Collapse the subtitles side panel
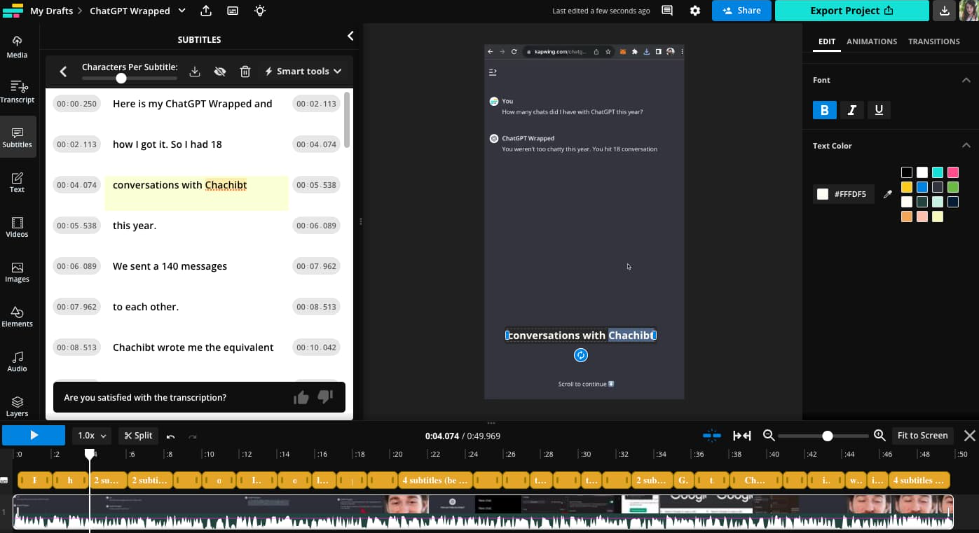Image resolution: width=979 pixels, height=533 pixels. [350, 36]
